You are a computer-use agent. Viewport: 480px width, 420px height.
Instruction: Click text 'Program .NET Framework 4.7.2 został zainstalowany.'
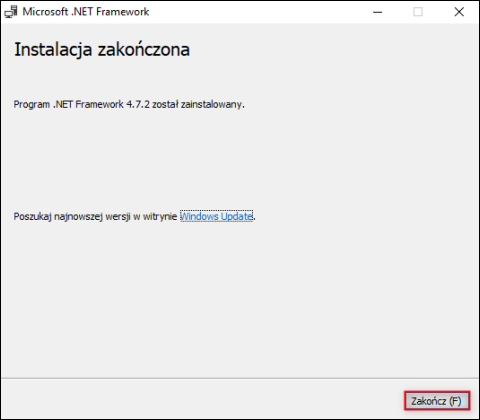coord(129,104)
